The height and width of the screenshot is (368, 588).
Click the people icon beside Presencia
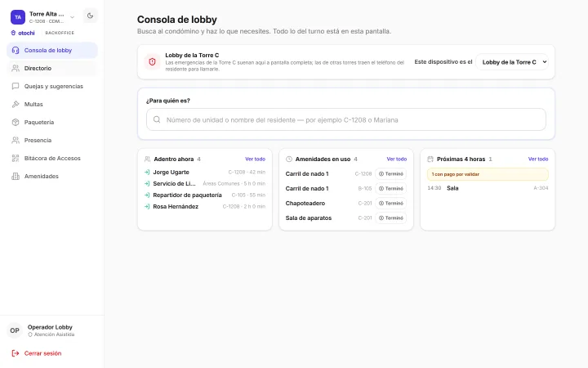click(x=16, y=141)
